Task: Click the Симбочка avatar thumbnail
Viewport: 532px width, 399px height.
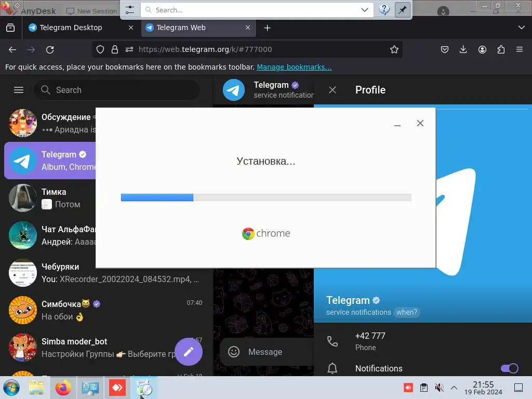Action: (x=23, y=310)
